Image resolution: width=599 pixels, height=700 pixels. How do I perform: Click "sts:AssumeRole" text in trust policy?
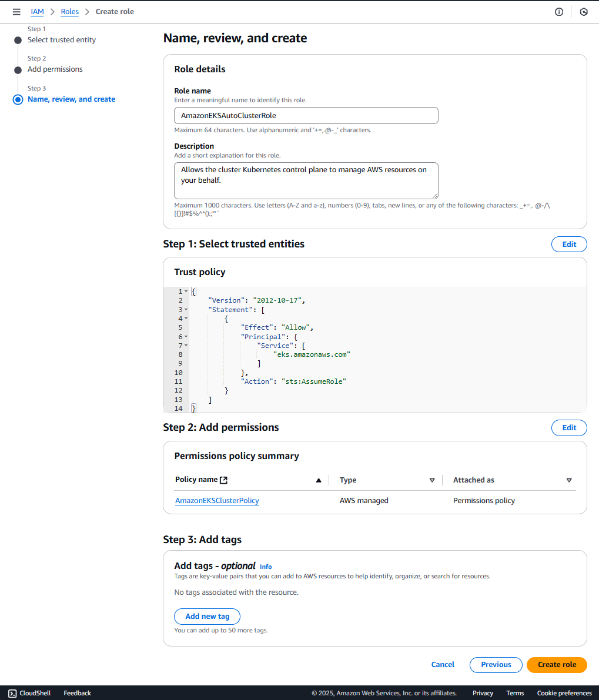314,381
